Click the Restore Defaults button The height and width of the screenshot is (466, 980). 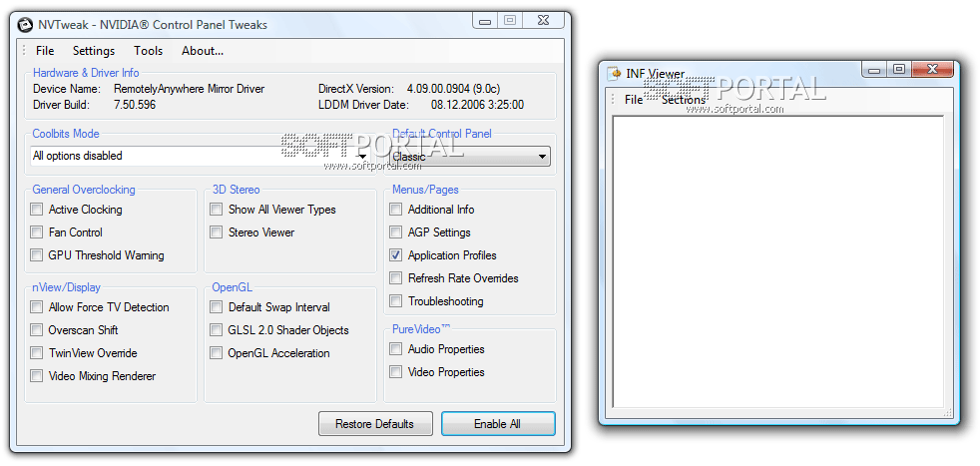point(375,423)
